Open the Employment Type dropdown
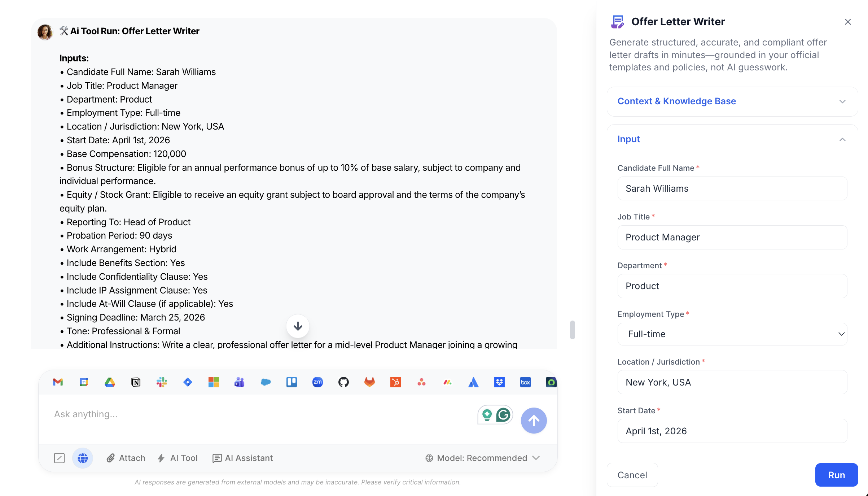Viewport: 868px width, 496px height. point(732,334)
